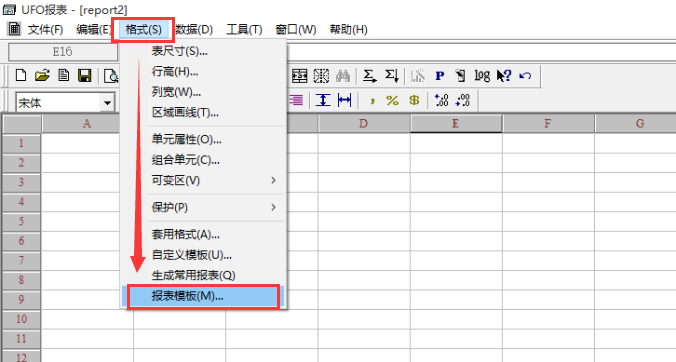Open the 数据(D) menu
The image size is (676, 362).
point(194,29)
